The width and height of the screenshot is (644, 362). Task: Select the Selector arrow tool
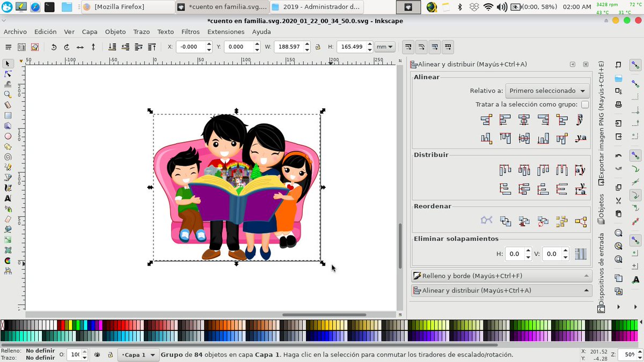pyautogui.click(x=8, y=64)
